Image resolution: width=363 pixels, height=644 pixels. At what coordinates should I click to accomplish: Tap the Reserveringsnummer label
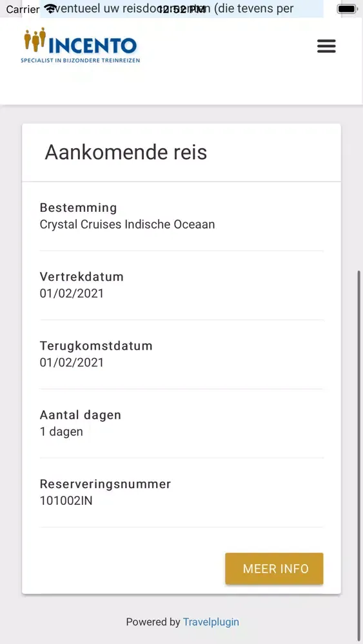pyautogui.click(x=105, y=484)
